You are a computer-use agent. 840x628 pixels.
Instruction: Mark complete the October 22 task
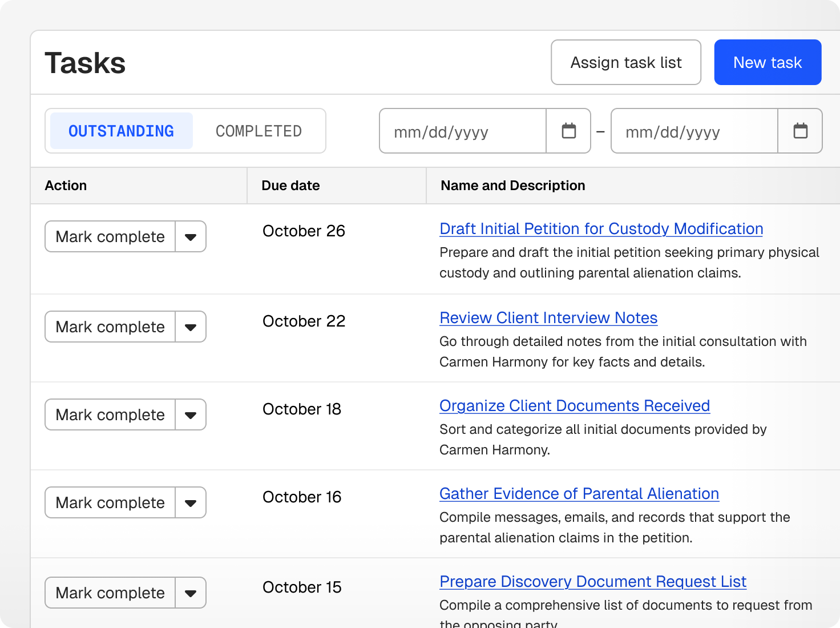point(110,327)
